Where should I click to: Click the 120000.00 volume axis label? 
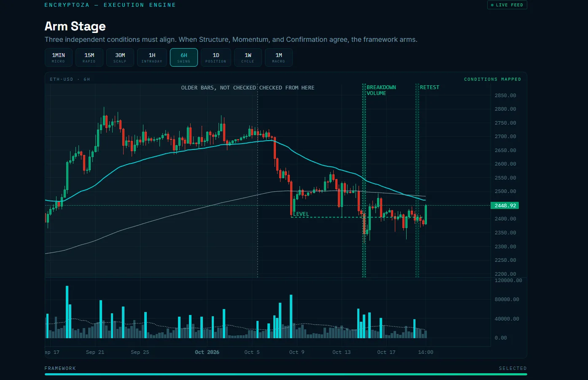pos(508,280)
